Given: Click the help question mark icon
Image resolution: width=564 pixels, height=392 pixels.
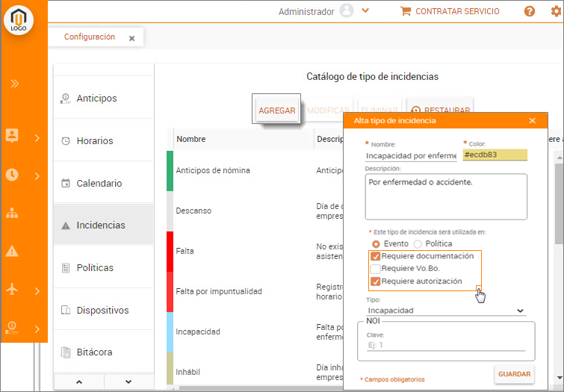Looking at the screenshot, I should click(530, 11).
